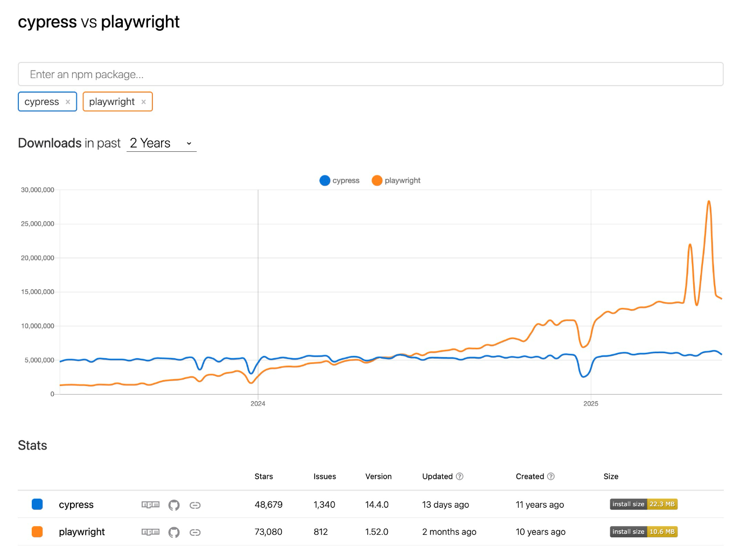Select the cypress version 14.4.0
Screen dimensions: 754x560
click(x=377, y=505)
